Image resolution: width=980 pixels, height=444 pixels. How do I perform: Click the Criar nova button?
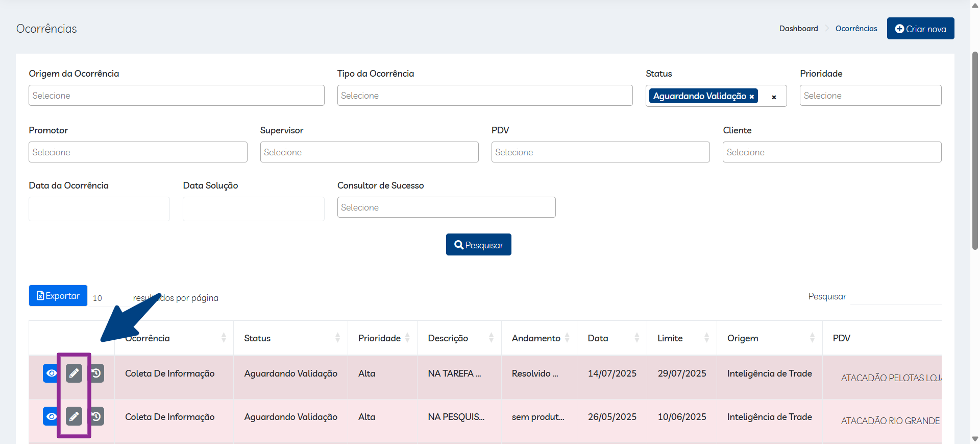(x=920, y=29)
